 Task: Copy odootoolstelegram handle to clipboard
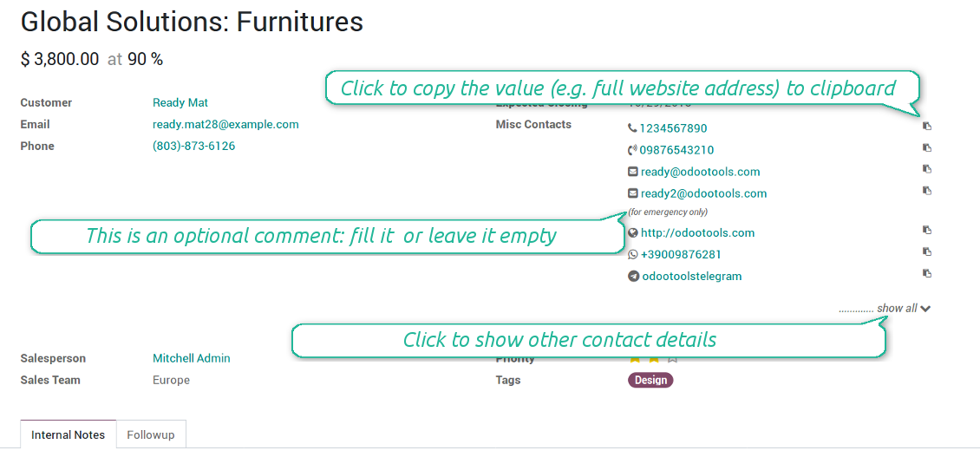927,274
